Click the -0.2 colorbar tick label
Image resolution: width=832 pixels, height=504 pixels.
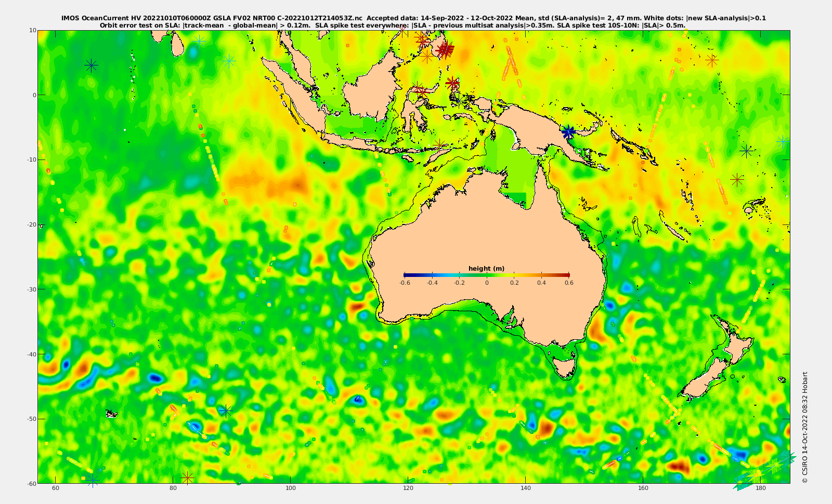coord(459,283)
